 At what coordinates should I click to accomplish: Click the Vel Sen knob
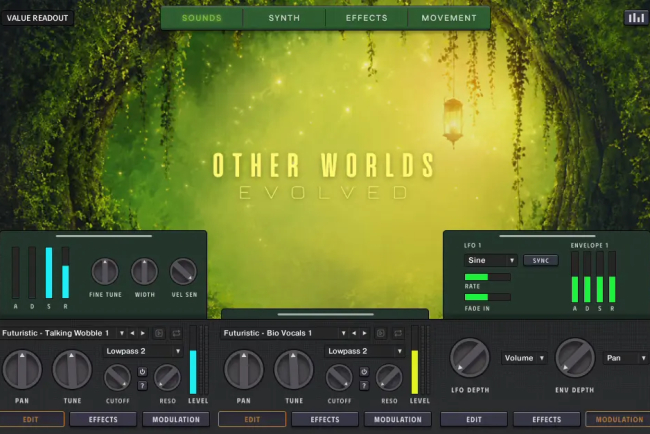click(x=183, y=272)
